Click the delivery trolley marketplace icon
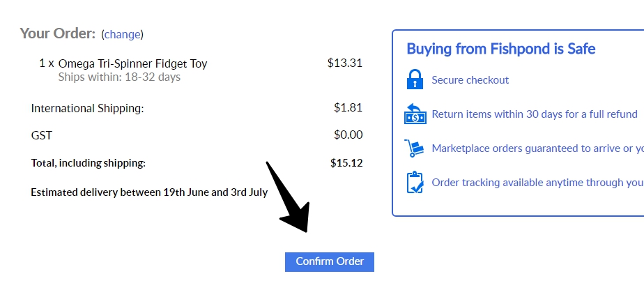This screenshot has width=644, height=283. click(x=415, y=148)
